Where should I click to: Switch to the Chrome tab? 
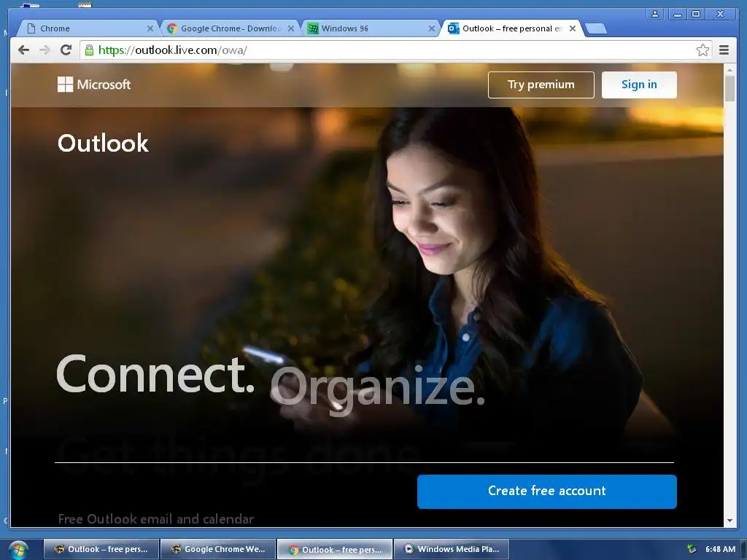click(88, 28)
